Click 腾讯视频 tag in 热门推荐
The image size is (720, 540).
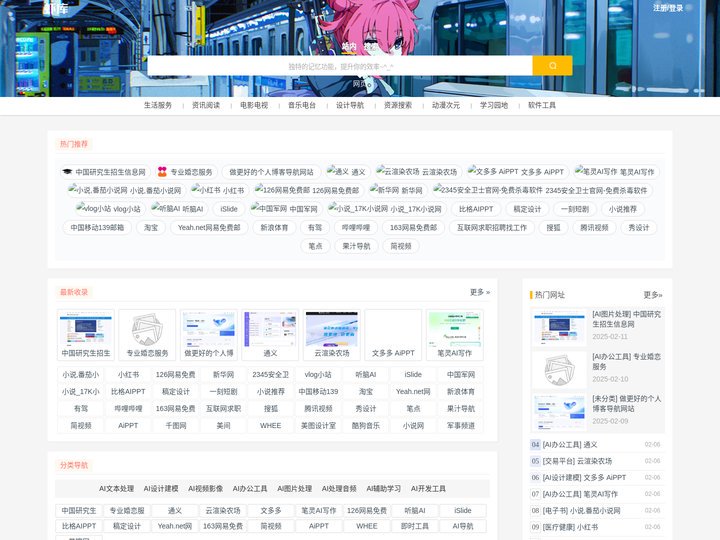[x=594, y=227]
